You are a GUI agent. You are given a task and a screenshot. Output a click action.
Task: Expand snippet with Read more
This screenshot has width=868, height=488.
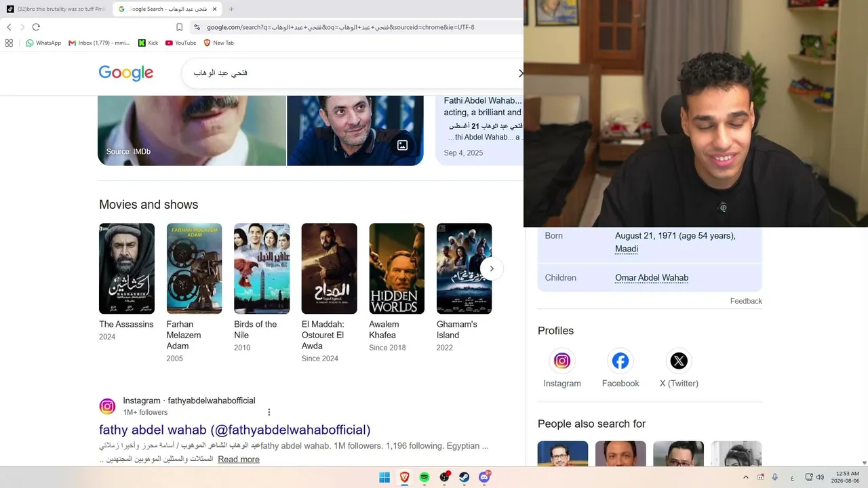point(239,460)
